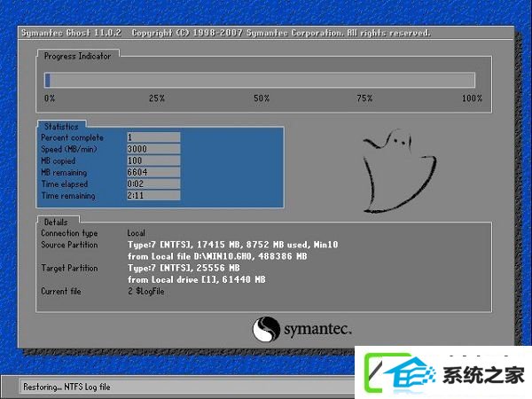Click the Speed value 3000
The height and width of the screenshot is (399, 532).
tap(153, 149)
